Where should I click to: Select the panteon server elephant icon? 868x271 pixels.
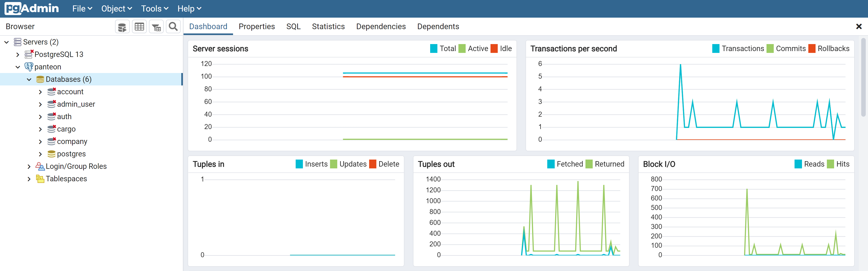[x=29, y=67]
